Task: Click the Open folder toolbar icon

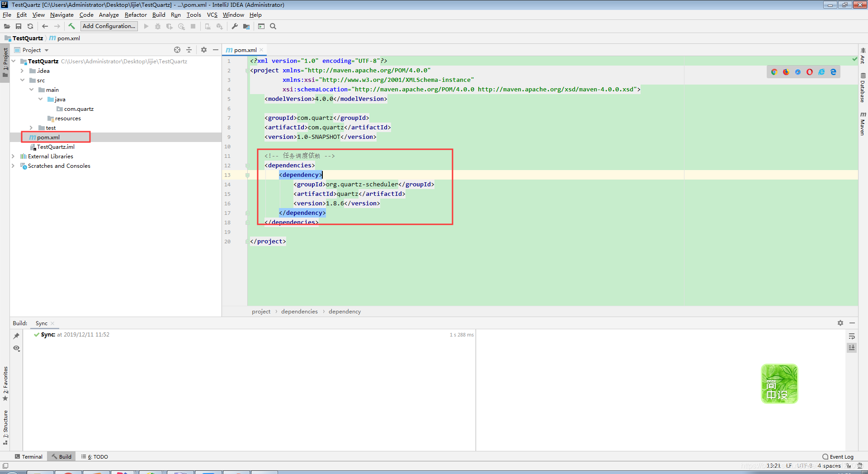Action: [7, 26]
